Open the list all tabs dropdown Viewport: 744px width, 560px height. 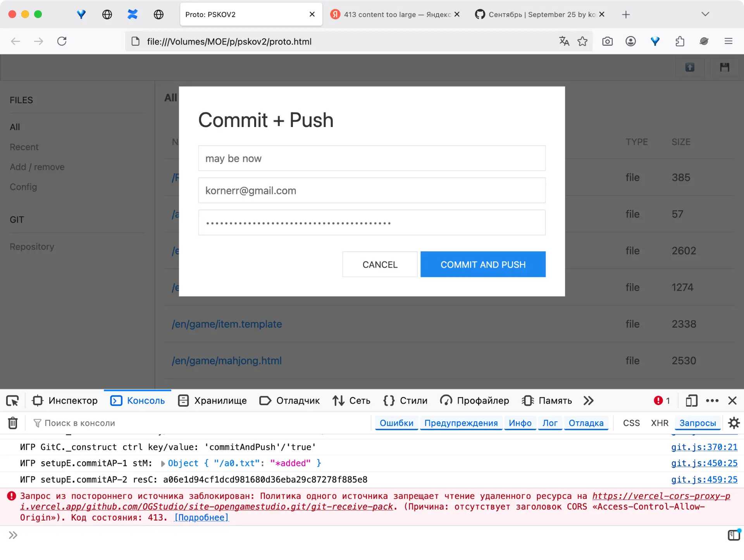click(x=705, y=14)
